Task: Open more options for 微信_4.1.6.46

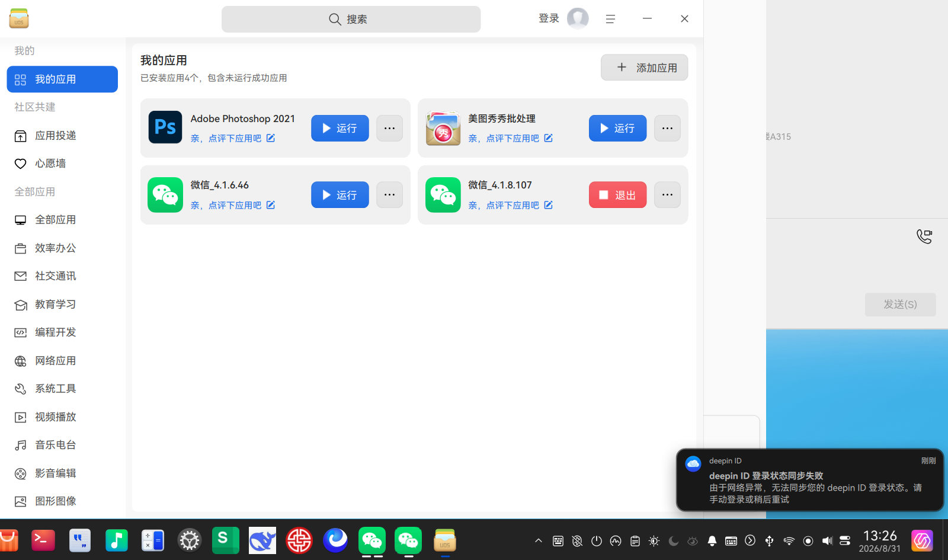Action: coord(389,194)
